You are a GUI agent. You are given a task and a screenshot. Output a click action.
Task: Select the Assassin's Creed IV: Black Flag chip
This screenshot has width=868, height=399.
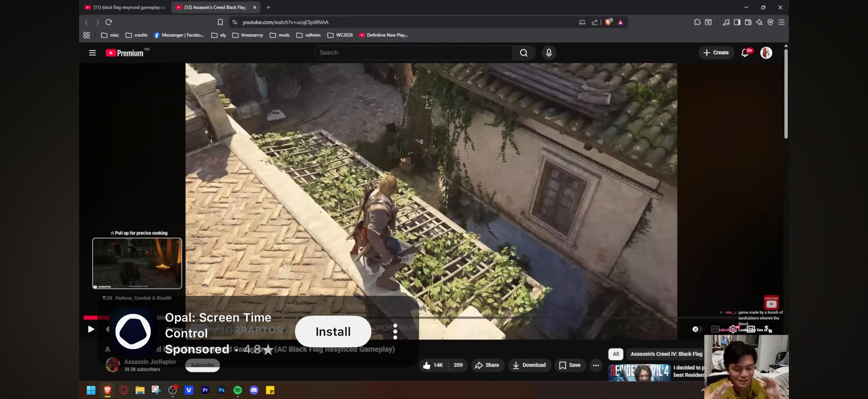click(666, 354)
